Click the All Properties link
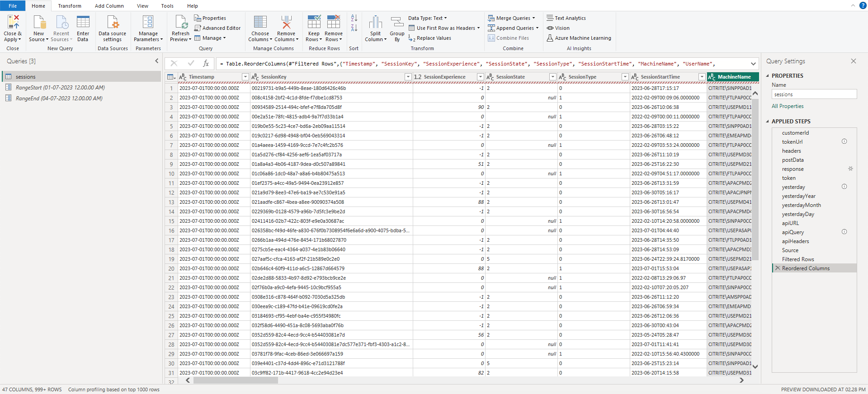This screenshot has height=394, width=868. [x=788, y=106]
